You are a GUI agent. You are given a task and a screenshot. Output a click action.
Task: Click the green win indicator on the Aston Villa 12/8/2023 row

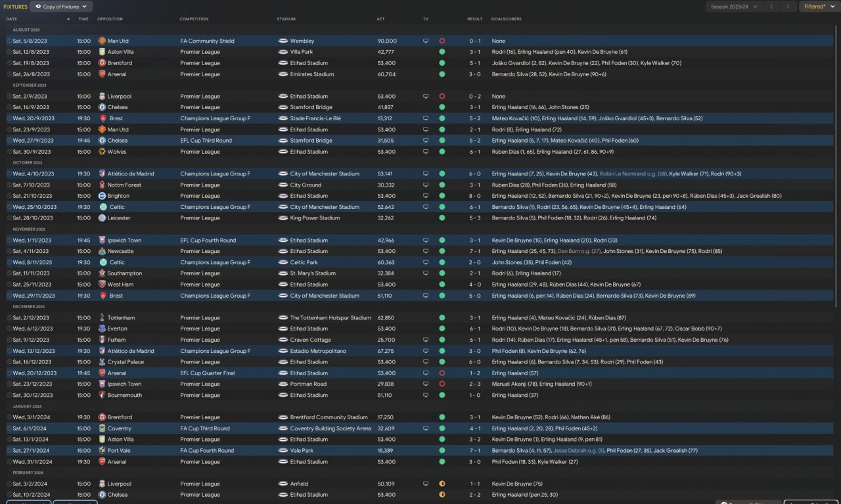[x=442, y=52]
